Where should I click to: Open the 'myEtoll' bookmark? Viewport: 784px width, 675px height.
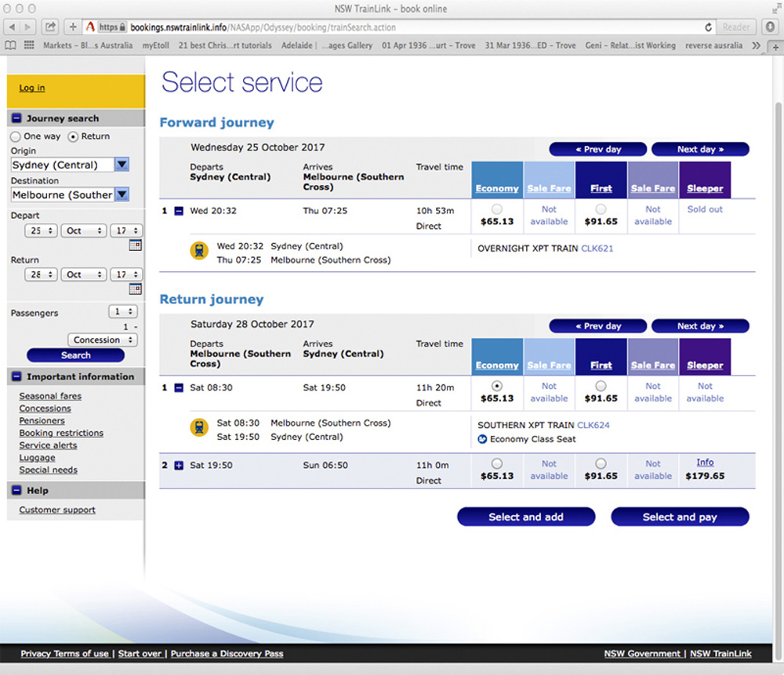pyautogui.click(x=155, y=45)
